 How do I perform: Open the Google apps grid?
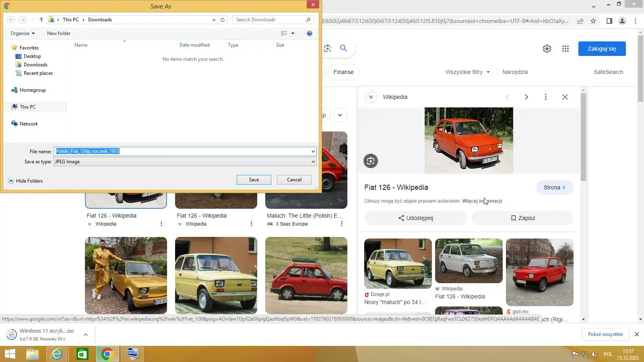pos(566,49)
